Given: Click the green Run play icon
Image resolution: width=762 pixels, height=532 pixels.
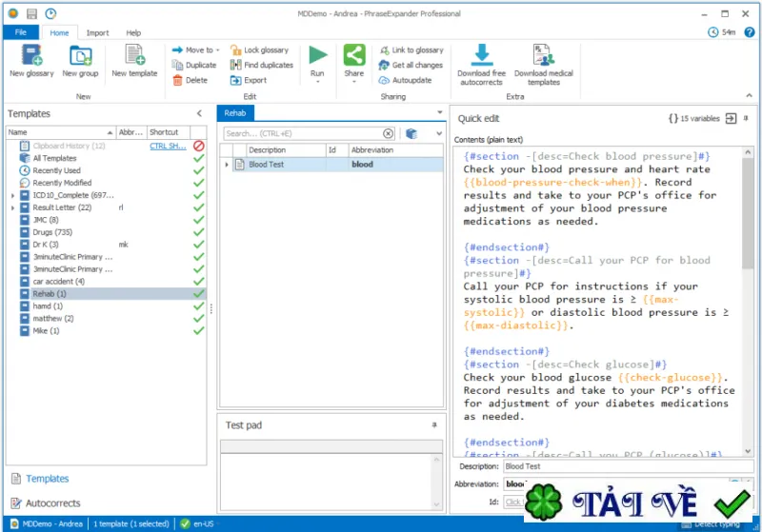Looking at the screenshot, I should (318, 54).
